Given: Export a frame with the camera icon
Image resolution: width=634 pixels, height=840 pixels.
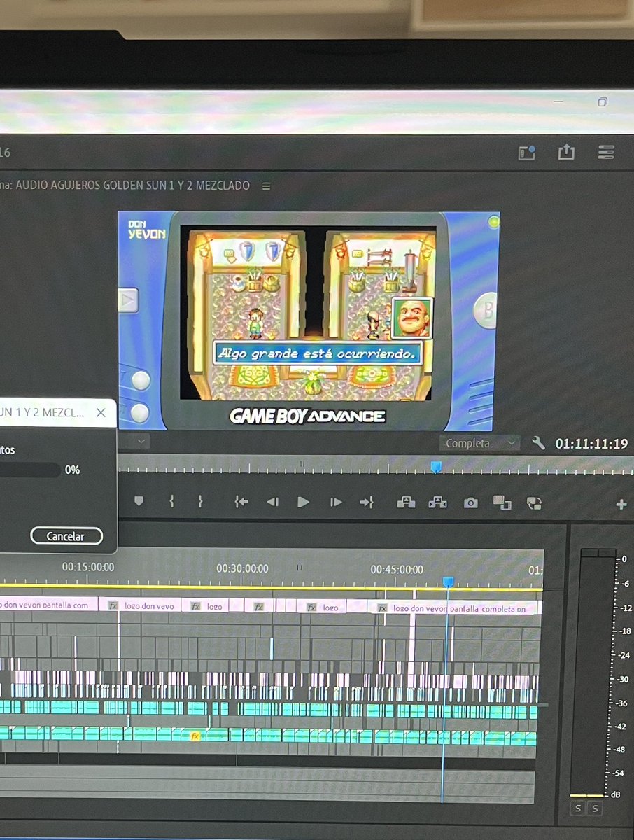Looking at the screenshot, I should [x=471, y=503].
